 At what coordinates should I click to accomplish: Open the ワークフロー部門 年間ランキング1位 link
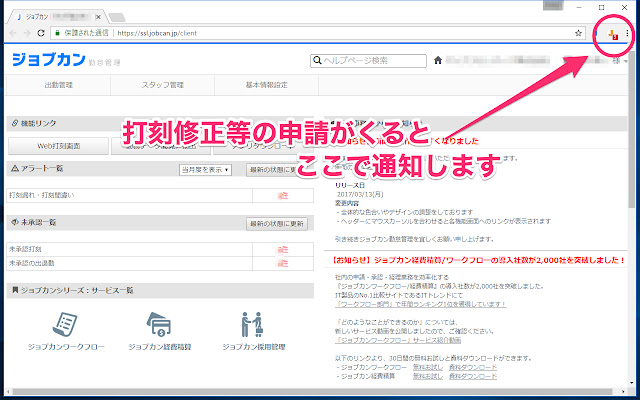pos(420,304)
